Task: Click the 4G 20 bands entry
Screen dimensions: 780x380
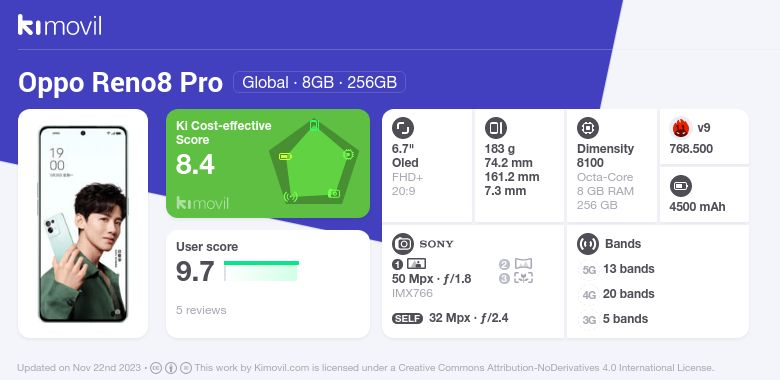Action: coord(617,294)
